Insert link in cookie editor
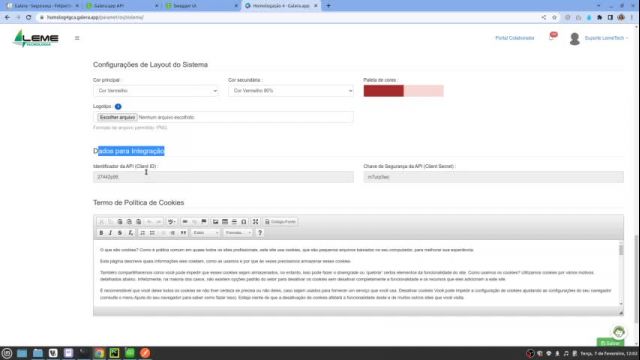 pyautogui.click(x=185, y=222)
